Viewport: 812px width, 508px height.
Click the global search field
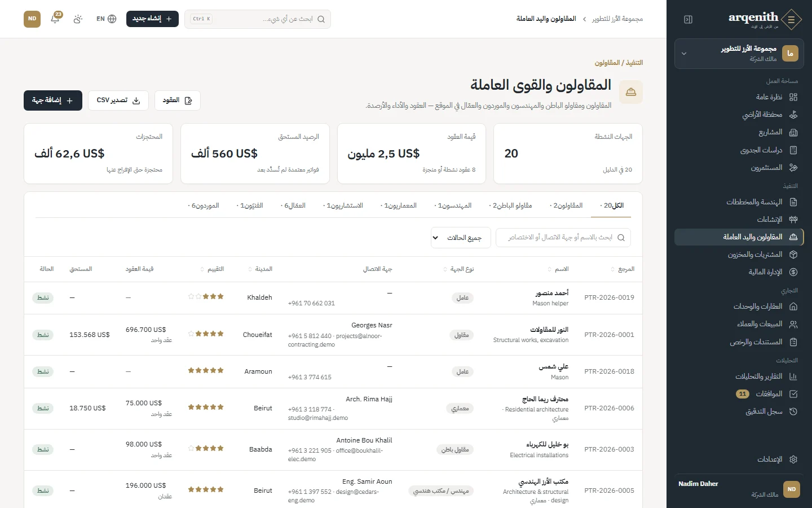point(258,19)
